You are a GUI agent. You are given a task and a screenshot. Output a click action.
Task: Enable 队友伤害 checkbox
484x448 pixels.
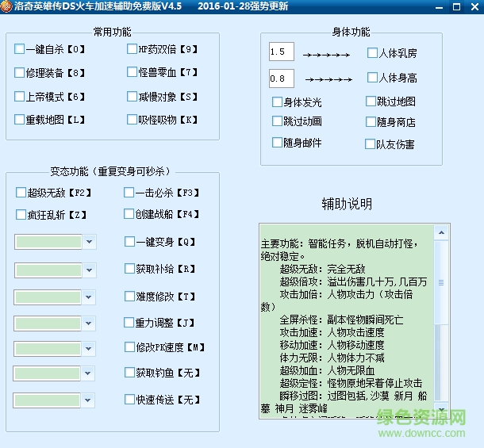tap(370, 144)
